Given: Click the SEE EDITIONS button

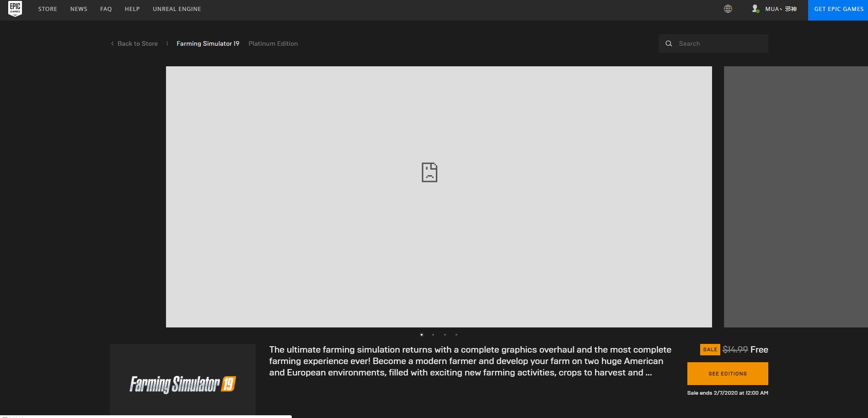Looking at the screenshot, I should [728, 374].
